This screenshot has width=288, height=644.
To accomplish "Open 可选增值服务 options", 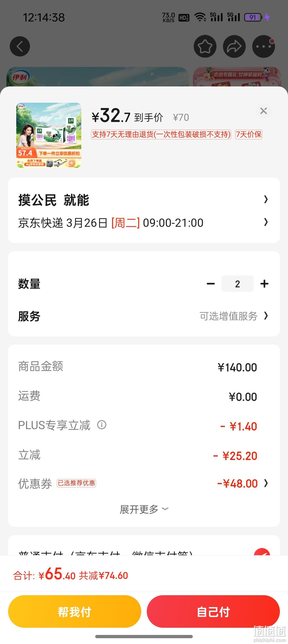I will tap(233, 316).
